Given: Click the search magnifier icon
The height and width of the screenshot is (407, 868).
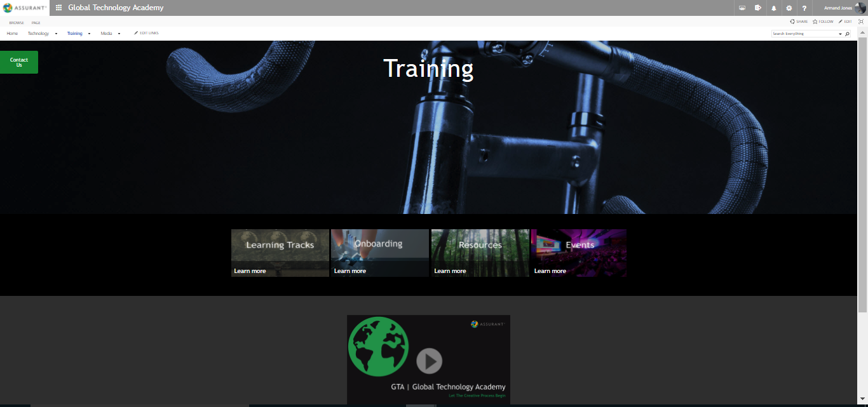Looking at the screenshot, I should [847, 34].
